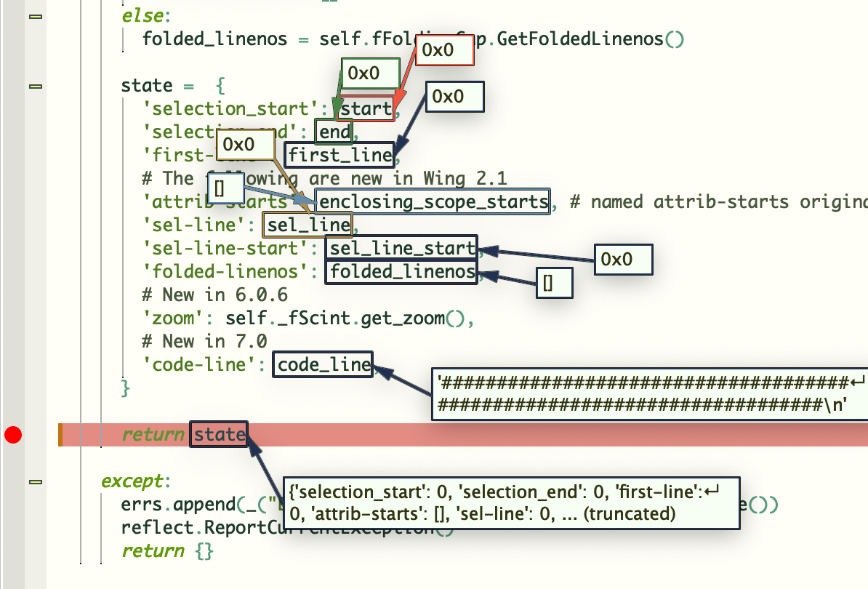Click the truncated state dictionary tooltip
The height and width of the screenshot is (589, 868).
511,502
